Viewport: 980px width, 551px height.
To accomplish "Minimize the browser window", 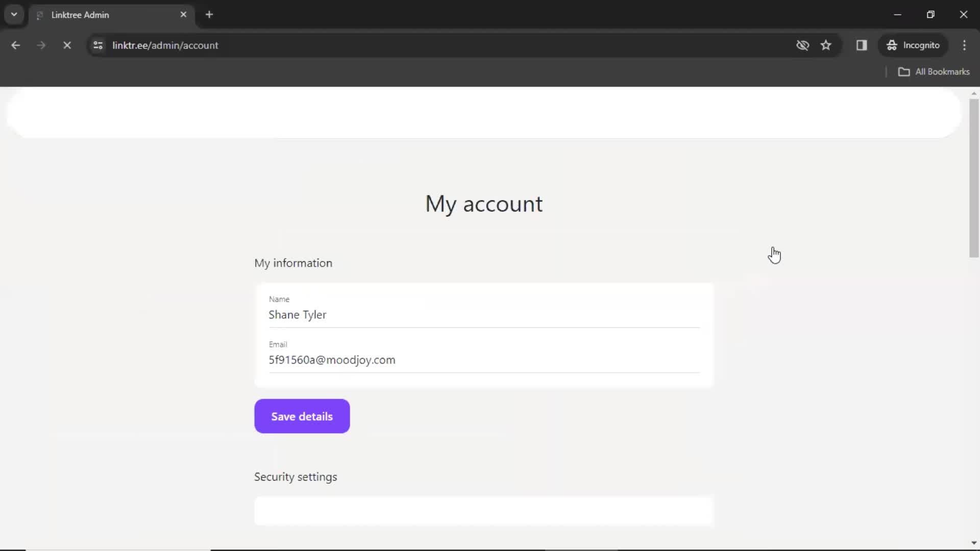I will [898, 15].
